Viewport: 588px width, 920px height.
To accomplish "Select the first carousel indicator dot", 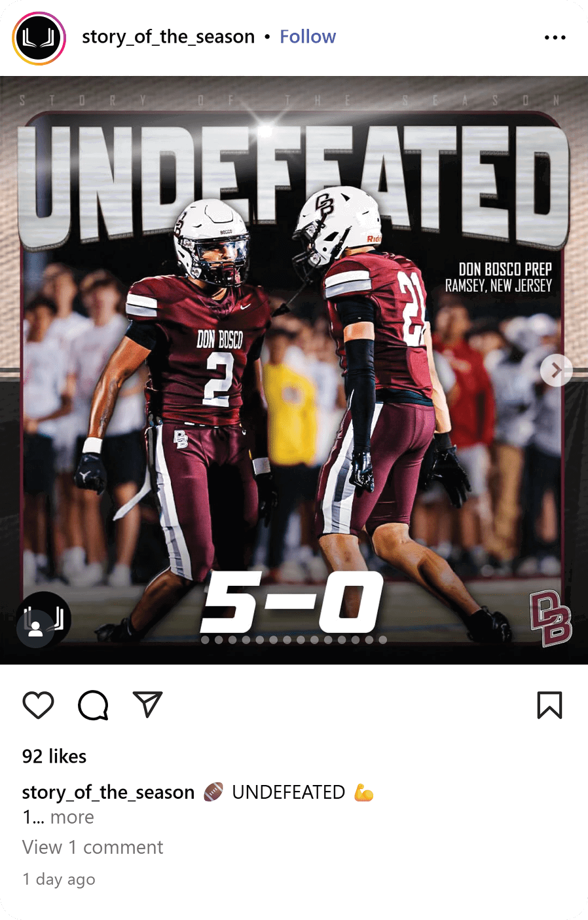I will 206,640.
